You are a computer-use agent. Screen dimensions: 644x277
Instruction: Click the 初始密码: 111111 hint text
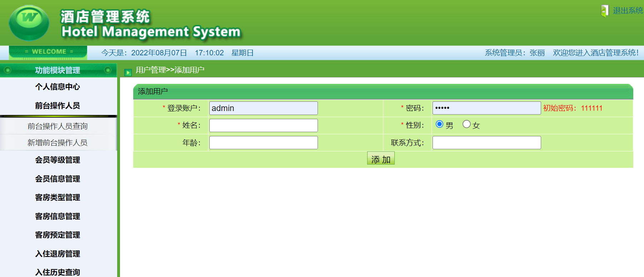click(x=573, y=108)
